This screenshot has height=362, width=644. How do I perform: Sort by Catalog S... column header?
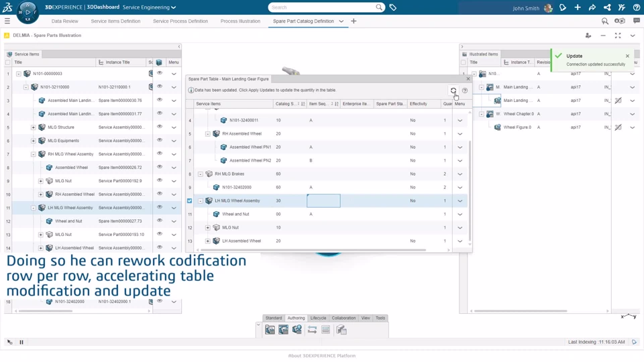coord(290,104)
